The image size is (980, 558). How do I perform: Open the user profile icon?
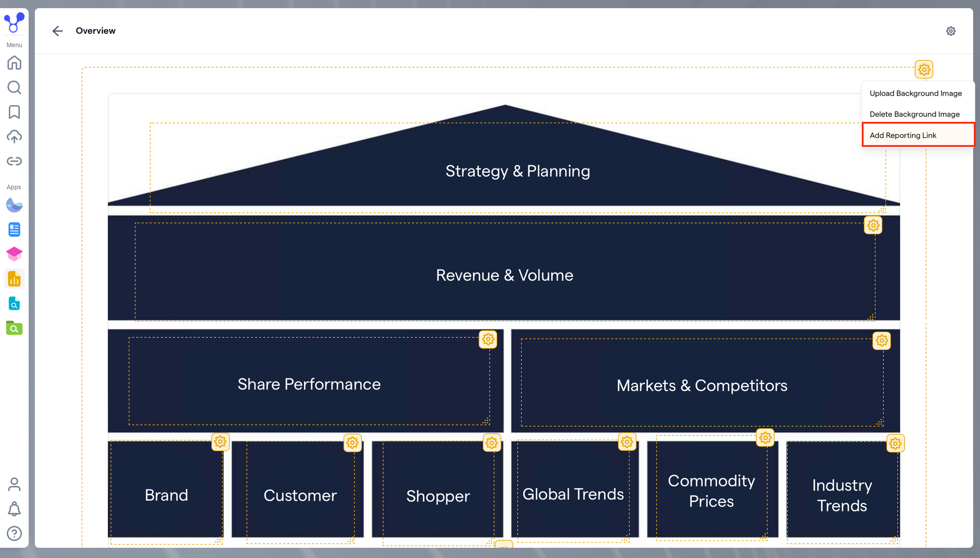coord(14,484)
